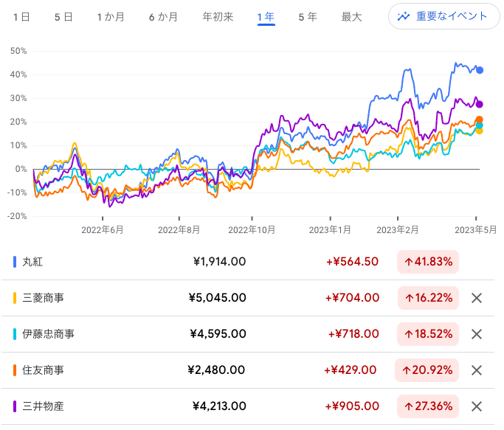
Task: Click the 2023年2月 axis label
Action: 398,230
